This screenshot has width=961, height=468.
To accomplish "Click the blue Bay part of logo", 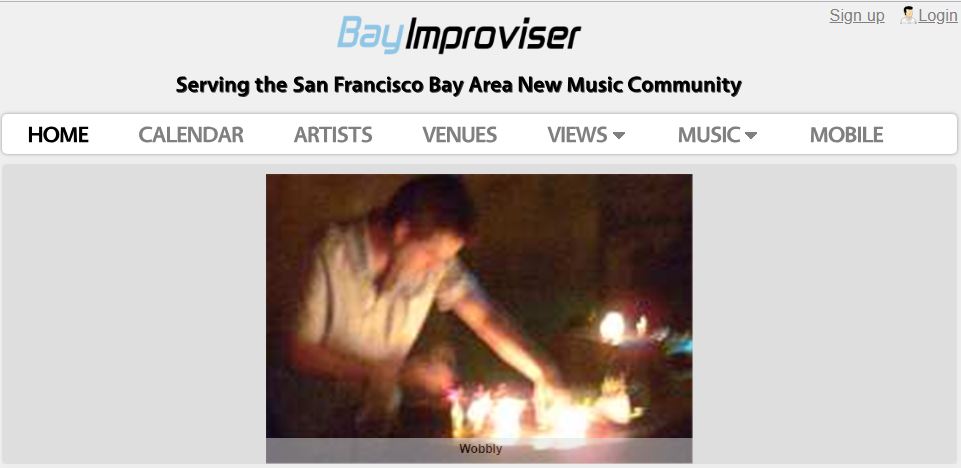I will 370,35.
